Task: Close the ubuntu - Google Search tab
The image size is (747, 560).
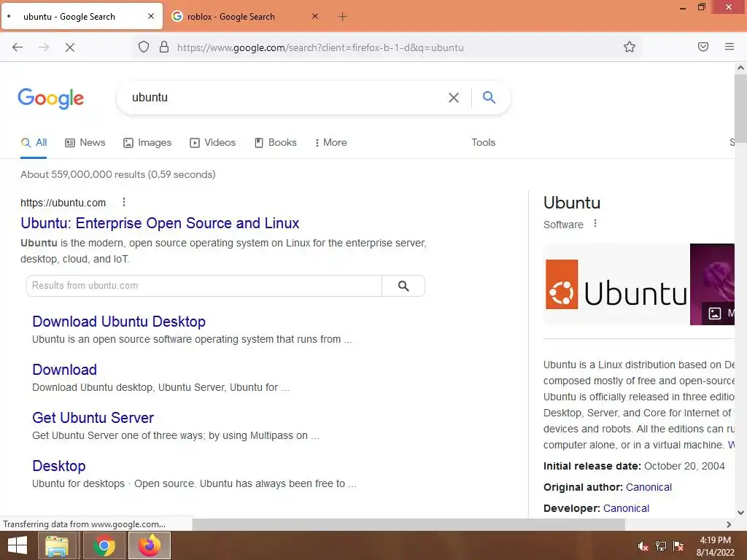Action: tap(151, 16)
